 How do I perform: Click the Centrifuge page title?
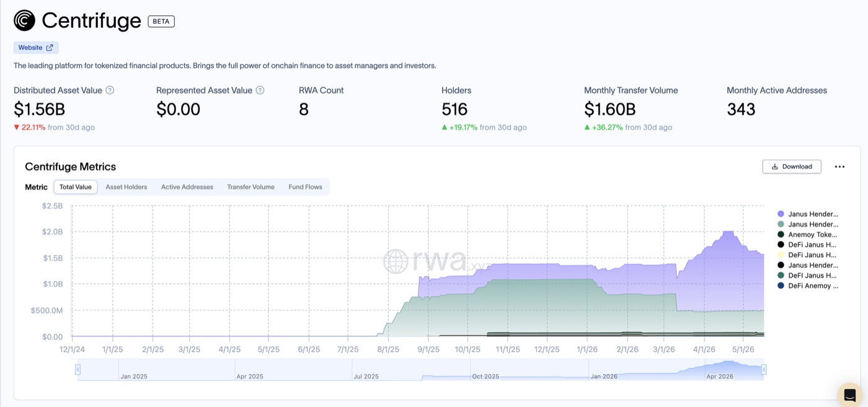pos(92,21)
